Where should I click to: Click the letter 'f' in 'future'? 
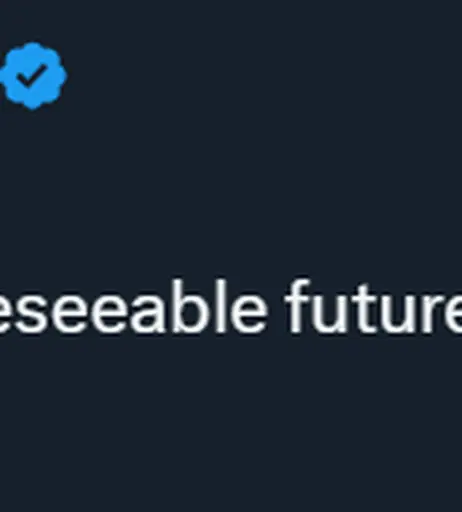pos(298,305)
